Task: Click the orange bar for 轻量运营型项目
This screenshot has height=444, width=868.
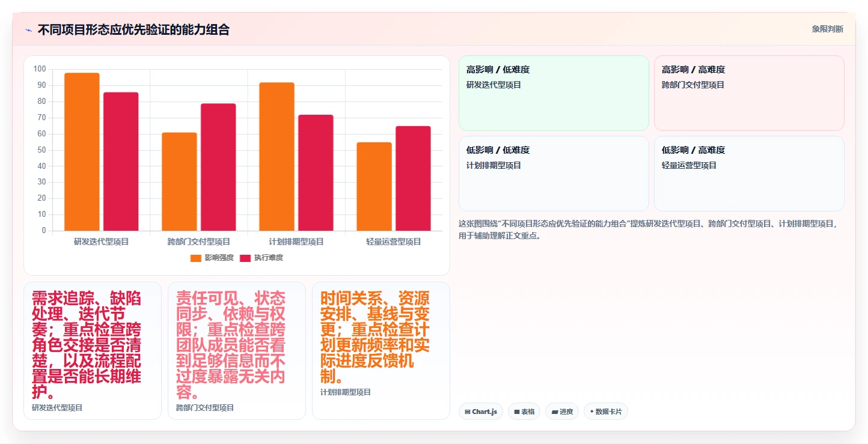Action: pos(374,186)
